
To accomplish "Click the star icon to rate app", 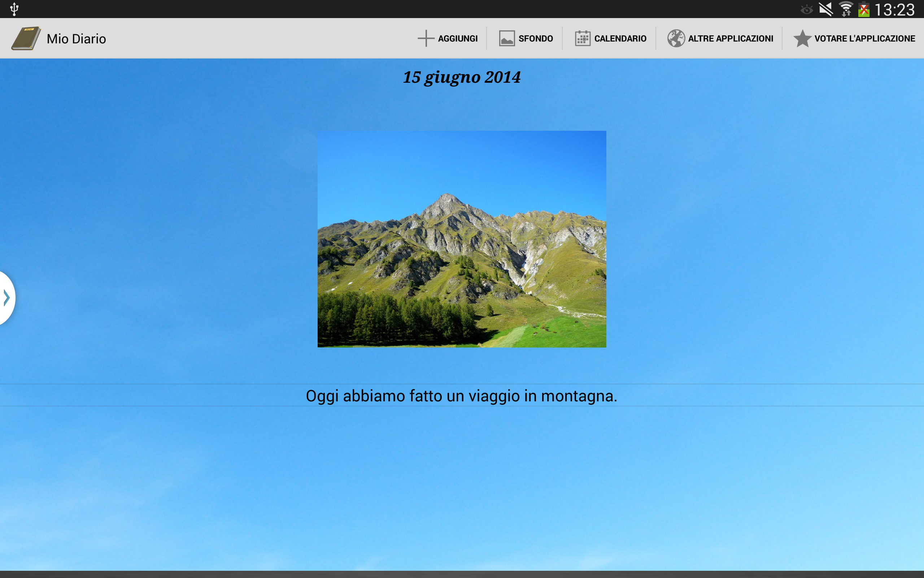I will 802,39.
